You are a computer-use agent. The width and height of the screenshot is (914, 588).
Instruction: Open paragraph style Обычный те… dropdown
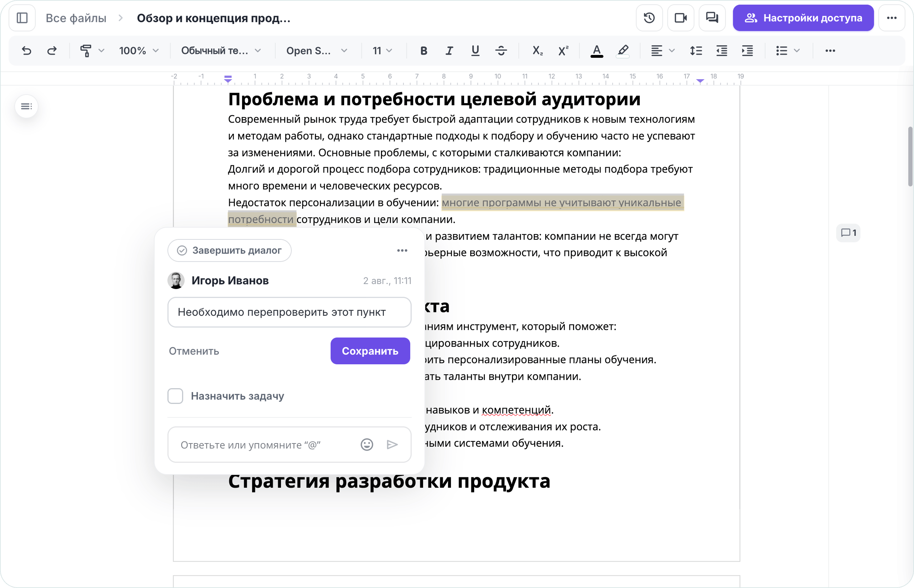click(221, 50)
